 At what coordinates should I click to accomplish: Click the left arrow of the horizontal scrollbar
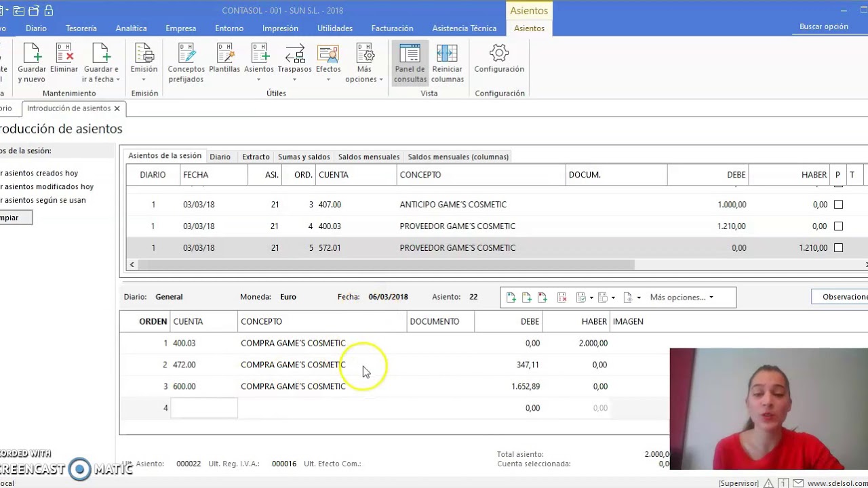tap(132, 265)
